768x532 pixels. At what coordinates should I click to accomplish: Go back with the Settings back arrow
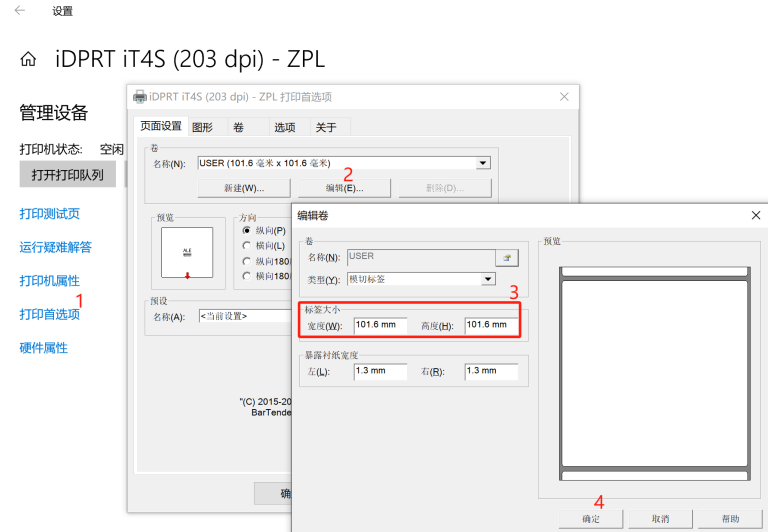tap(20, 10)
